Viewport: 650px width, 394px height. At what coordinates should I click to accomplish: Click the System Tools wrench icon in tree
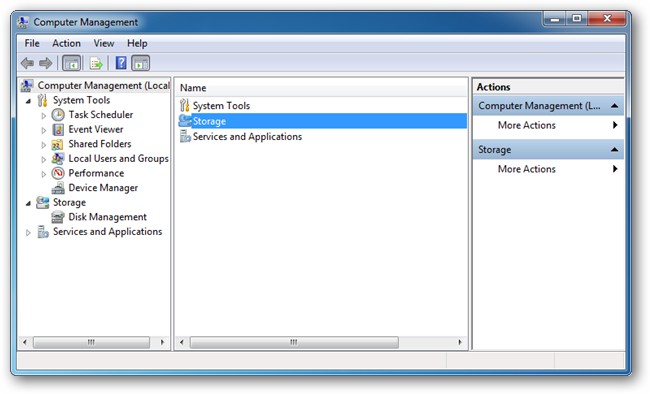click(x=42, y=100)
